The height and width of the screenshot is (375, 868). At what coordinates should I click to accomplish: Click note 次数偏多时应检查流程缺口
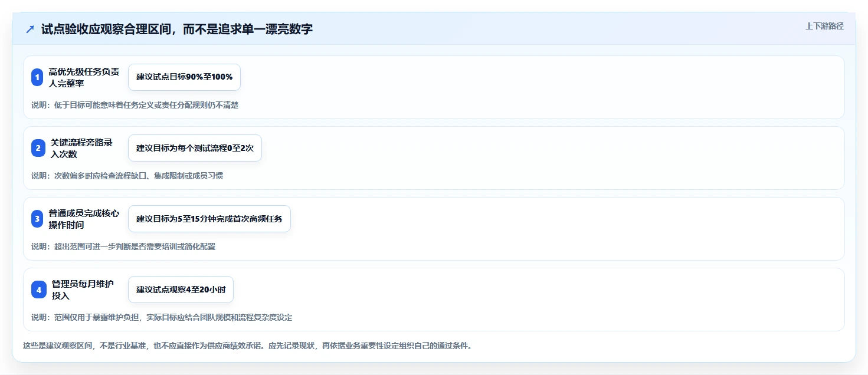127,176
